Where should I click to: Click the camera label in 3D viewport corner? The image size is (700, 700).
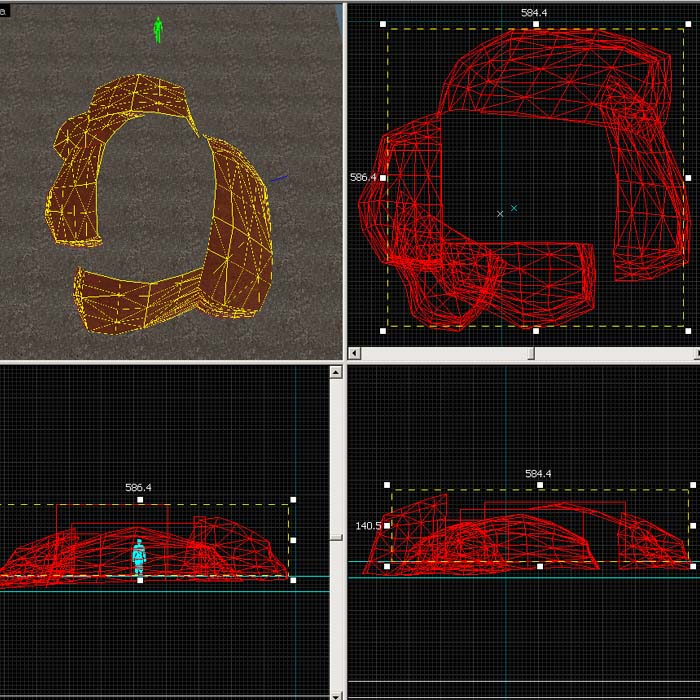[x=4, y=10]
